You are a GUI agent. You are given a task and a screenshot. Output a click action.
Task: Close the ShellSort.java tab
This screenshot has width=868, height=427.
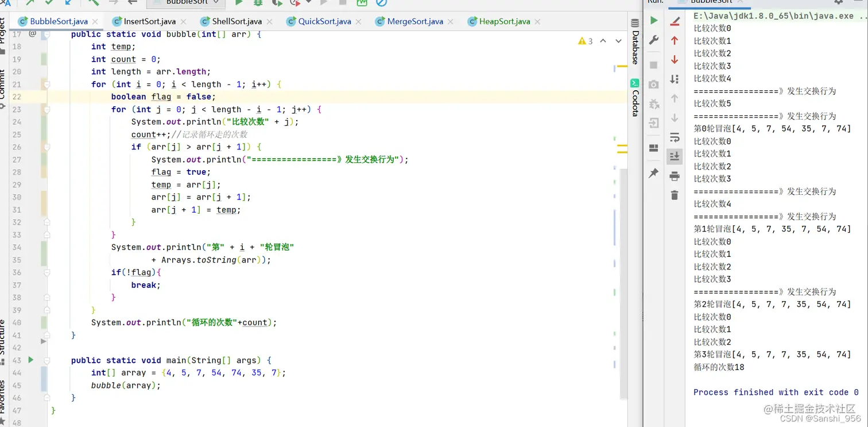(269, 22)
